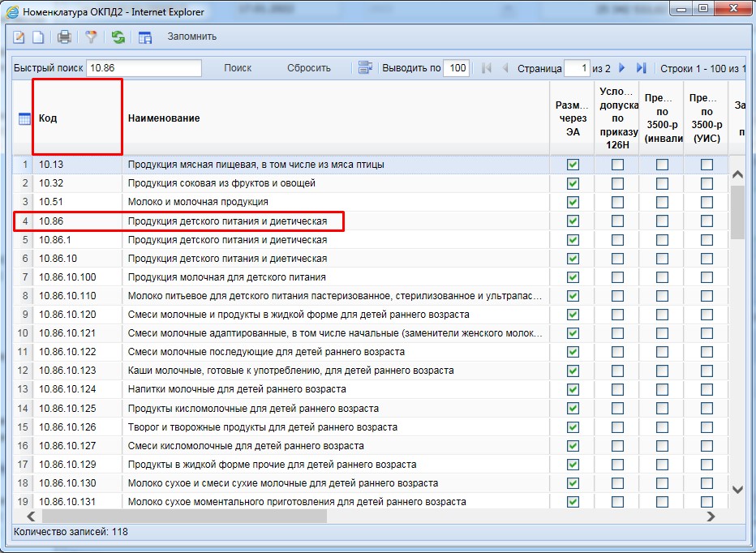Sort by the Код column header
Screen dimensions: 756x553
coord(77,118)
